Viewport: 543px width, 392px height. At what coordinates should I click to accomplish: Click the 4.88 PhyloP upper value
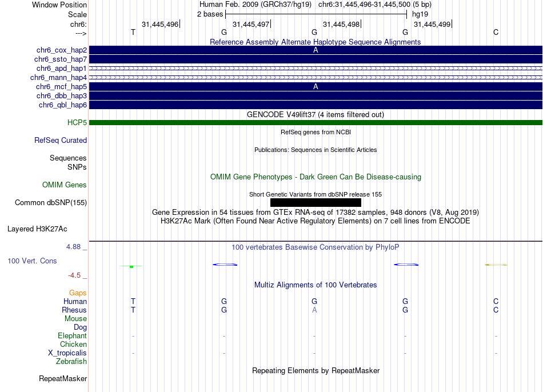coord(73,247)
